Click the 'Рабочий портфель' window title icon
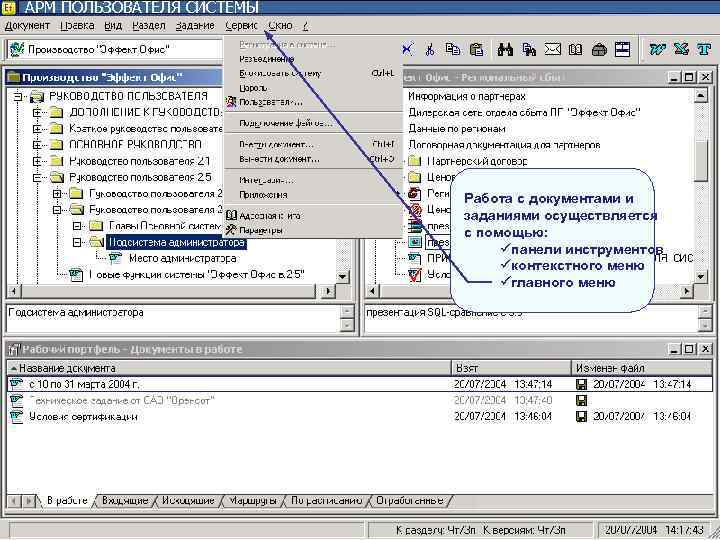 pos(14,350)
